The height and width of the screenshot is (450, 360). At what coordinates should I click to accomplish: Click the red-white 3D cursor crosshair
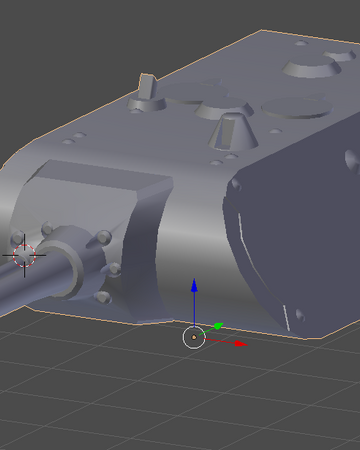click(x=24, y=256)
